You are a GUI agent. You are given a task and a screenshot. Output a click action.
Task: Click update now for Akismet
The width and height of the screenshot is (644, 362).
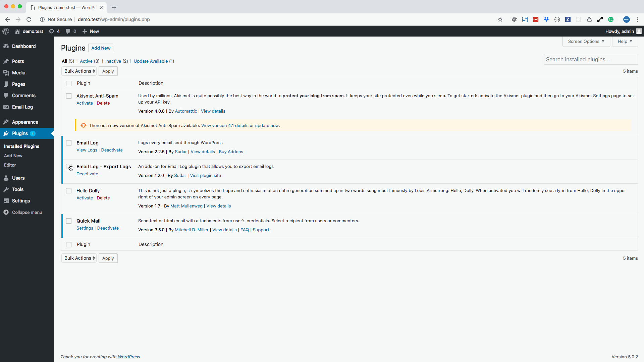point(267,125)
